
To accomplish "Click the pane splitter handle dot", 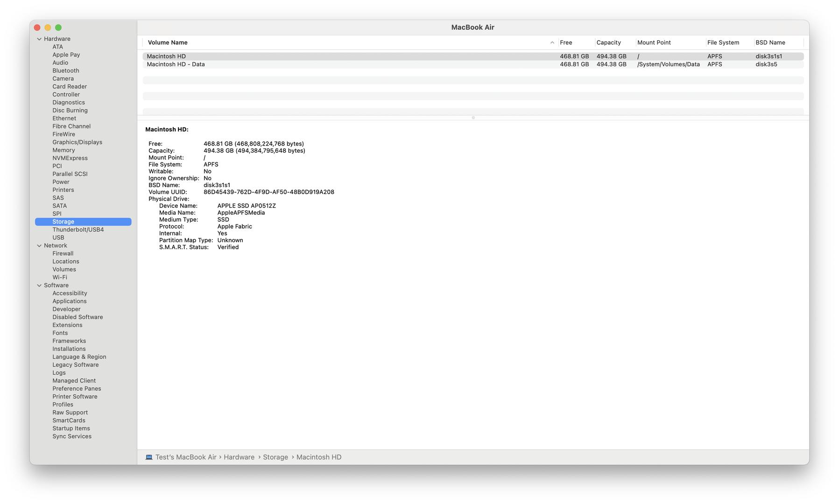I will tap(473, 118).
